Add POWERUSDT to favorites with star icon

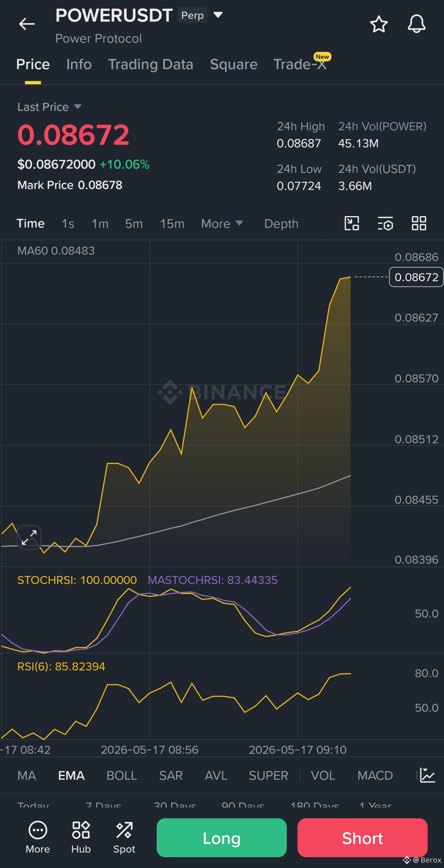tap(379, 24)
